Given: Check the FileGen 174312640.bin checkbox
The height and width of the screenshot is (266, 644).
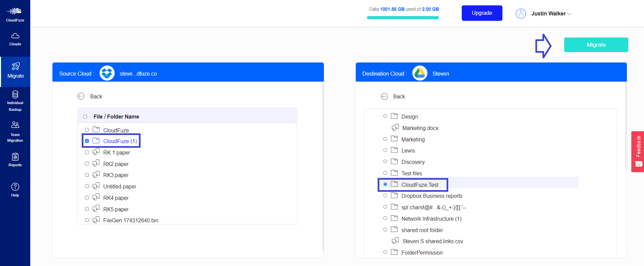Looking at the screenshot, I should click(87, 220).
